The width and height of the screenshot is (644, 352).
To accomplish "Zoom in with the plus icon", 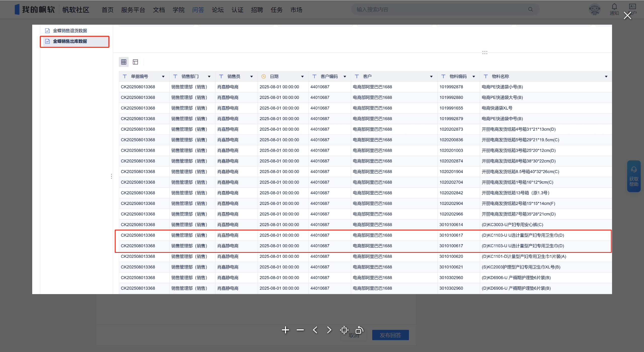I will tap(285, 330).
